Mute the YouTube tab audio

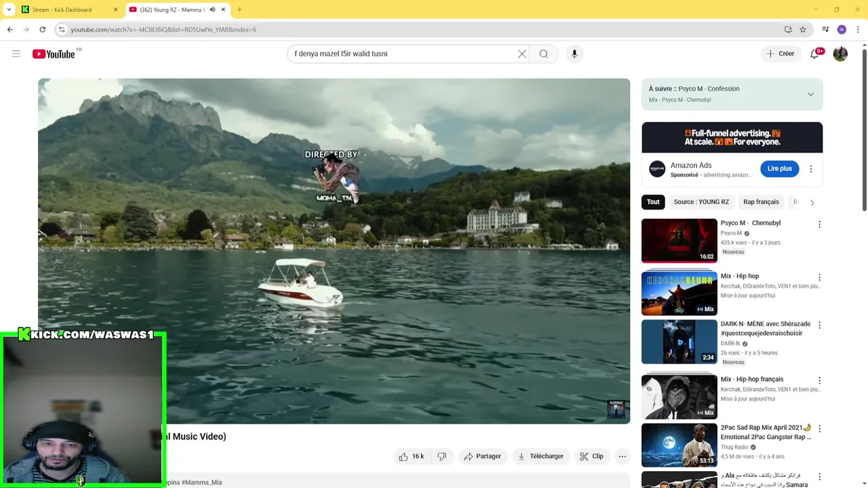pyautogui.click(x=212, y=9)
